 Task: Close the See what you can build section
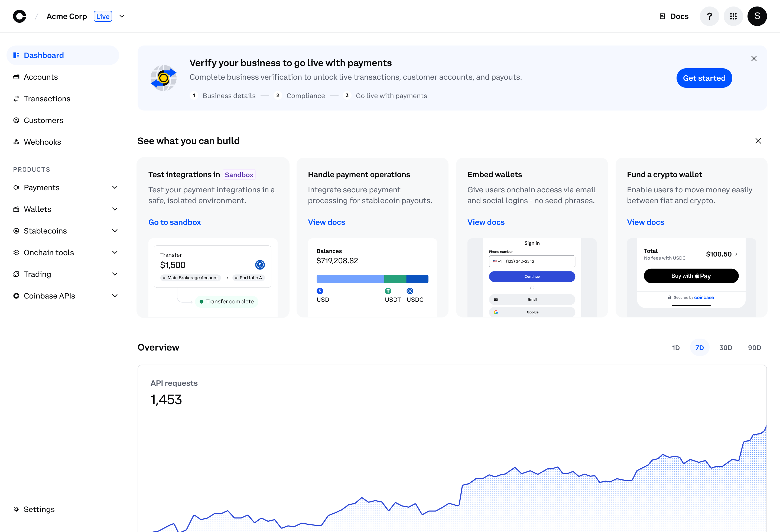pyautogui.click(x=758, y=141)
